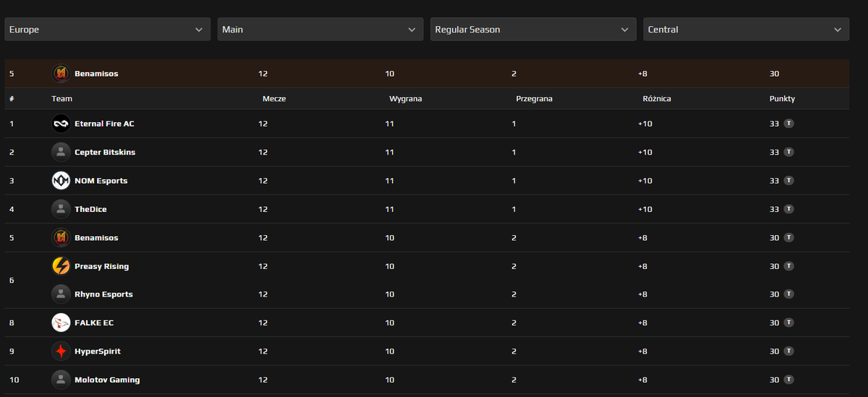Click the # rank column header
This screenshot has height=397, width=868.
(12, 99)
